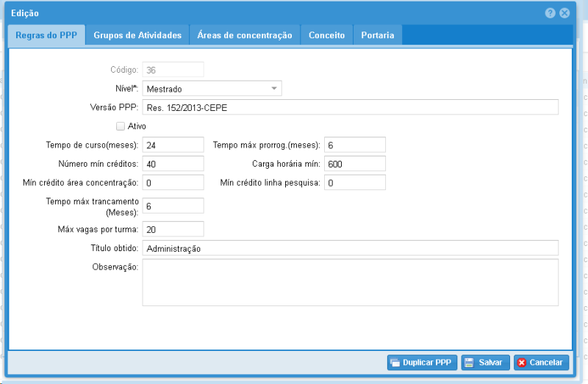The image size is (588, 384).
Task: Open the Áreas de concentração tab
Action: [245, 35]
